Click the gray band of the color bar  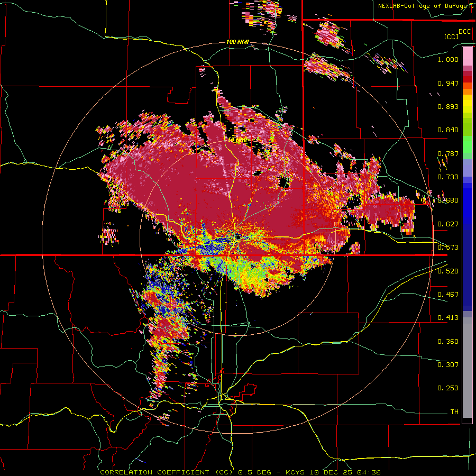coord(467,368)
